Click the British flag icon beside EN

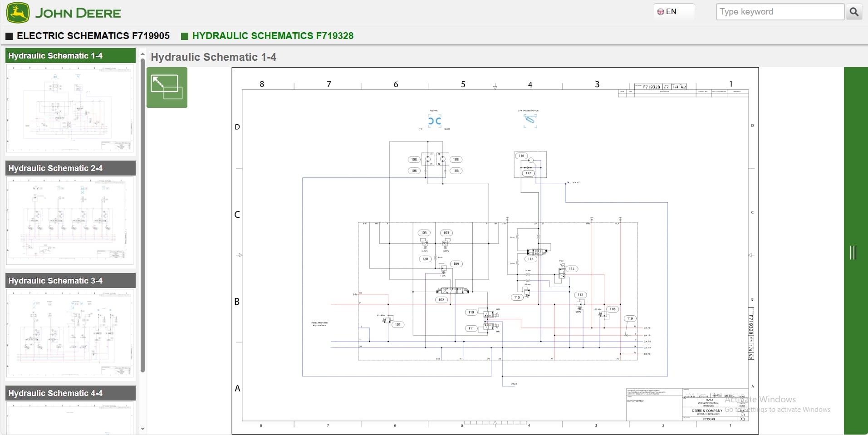[662, 11]
